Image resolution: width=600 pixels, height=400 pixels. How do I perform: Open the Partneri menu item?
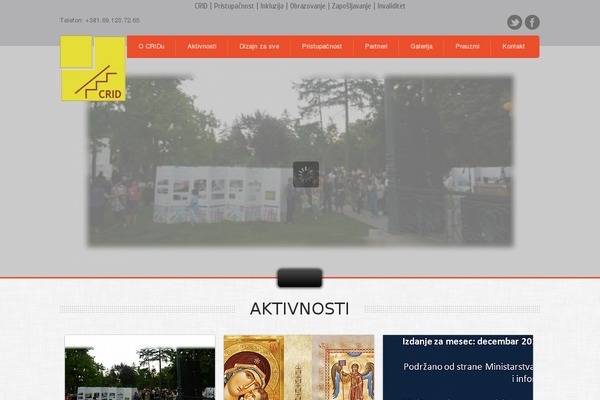point(376,46)
